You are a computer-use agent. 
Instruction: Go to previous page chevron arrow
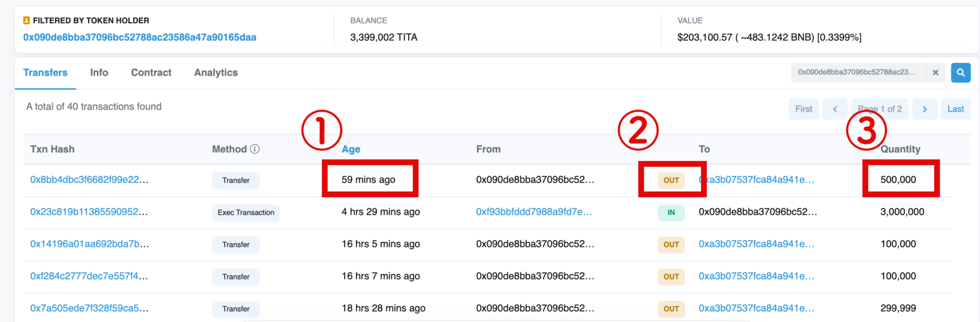point(835,109)
